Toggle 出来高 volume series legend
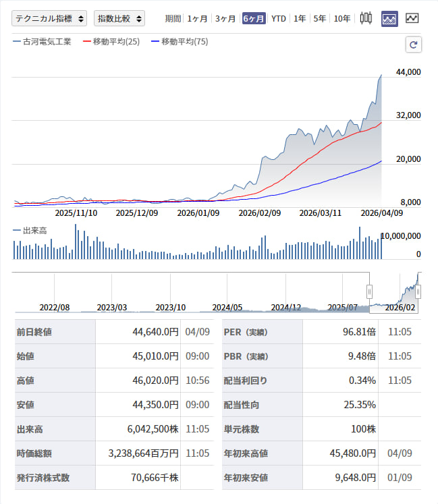The width and height of the screenshot is (438, 504). tap(30, 231)
